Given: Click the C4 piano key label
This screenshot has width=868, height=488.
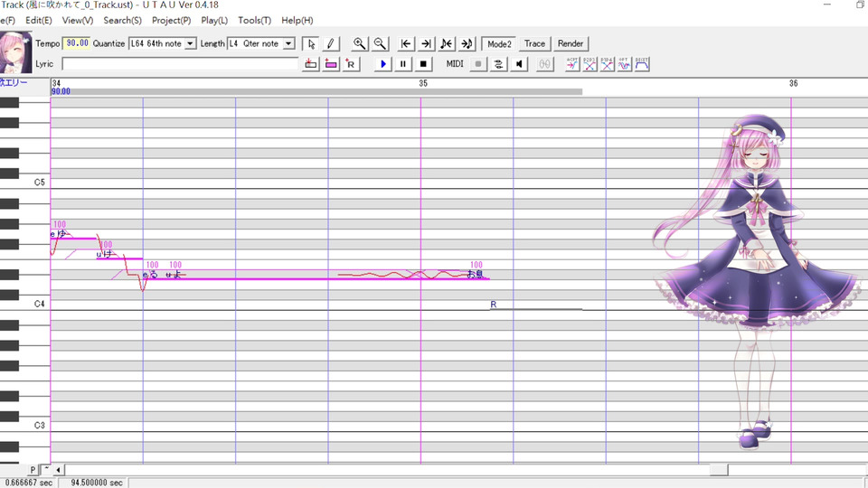Looking at the screenshot, I should (39, 304).
